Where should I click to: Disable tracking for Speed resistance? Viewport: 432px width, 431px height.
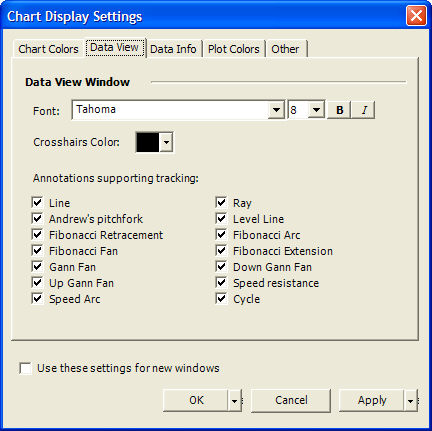tap(221, 283)
